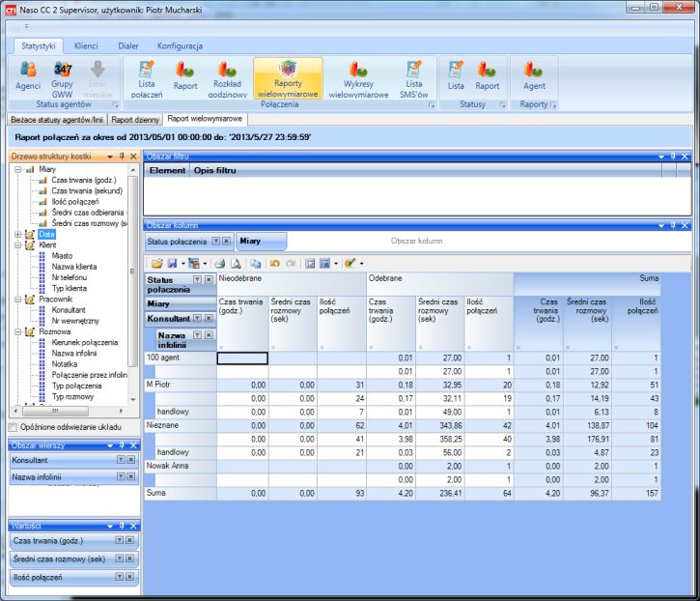Click the Nowak Anna row label
The height and width of the screenshot is (601, 700).
click(x=167, y=466)
